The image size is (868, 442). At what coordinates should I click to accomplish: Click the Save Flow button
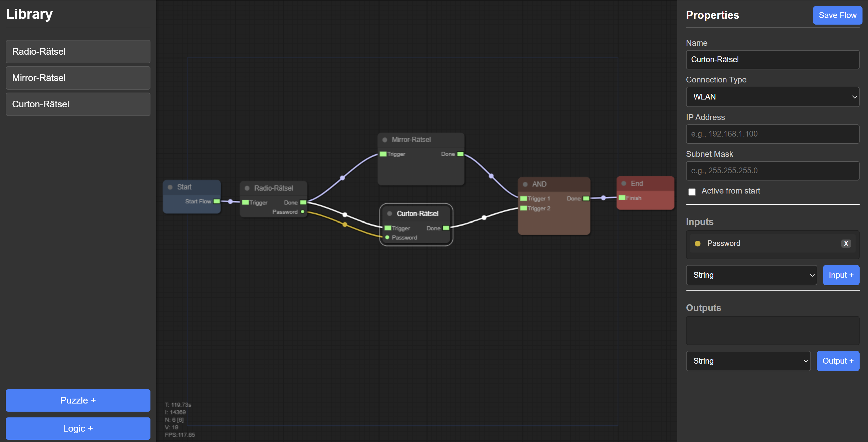tap(837, 15)
